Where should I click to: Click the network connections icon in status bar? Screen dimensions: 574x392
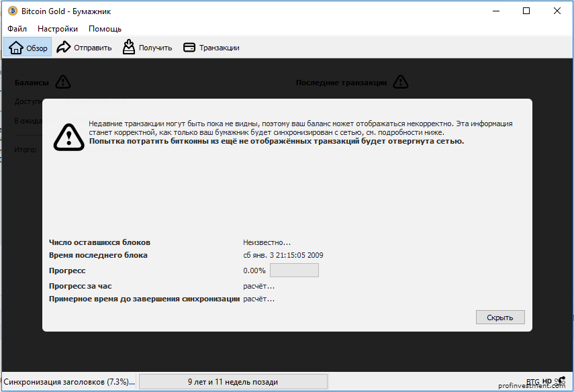pyautogui.click(x=560, y=381)
